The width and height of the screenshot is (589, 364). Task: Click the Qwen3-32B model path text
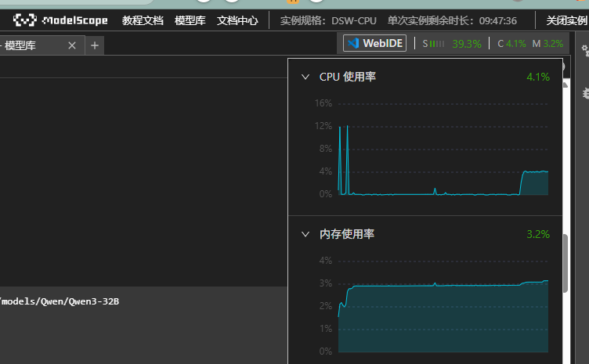60,301
